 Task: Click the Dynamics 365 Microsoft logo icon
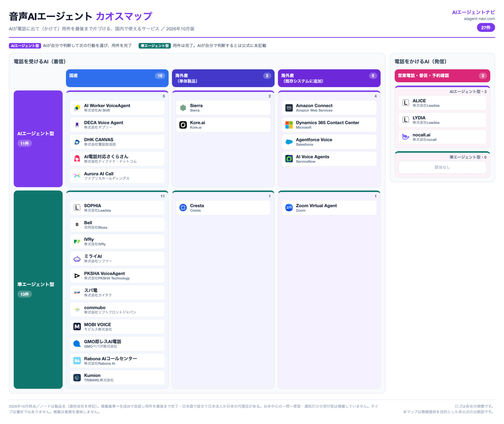pyautogui.click(x=289, y=125)
